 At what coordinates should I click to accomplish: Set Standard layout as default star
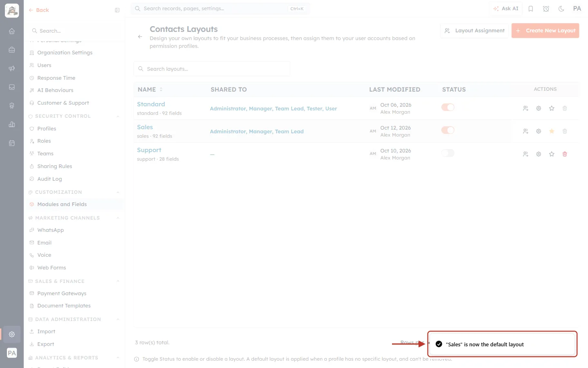pyautogui.click(x=552, y=108)
